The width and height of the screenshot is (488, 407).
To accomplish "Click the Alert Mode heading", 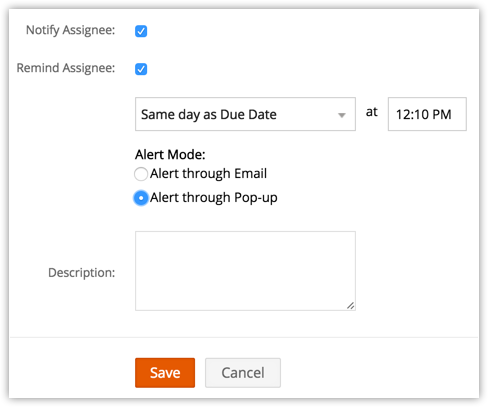I will click(x=170, y=155).
